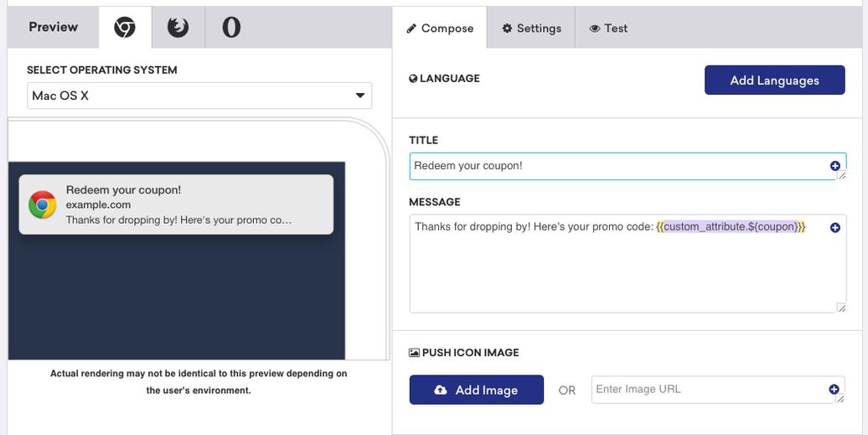Switch preview to Firefox browser icon
The height and width of the screenshot is (435, 868).
(x=178, y=28)
